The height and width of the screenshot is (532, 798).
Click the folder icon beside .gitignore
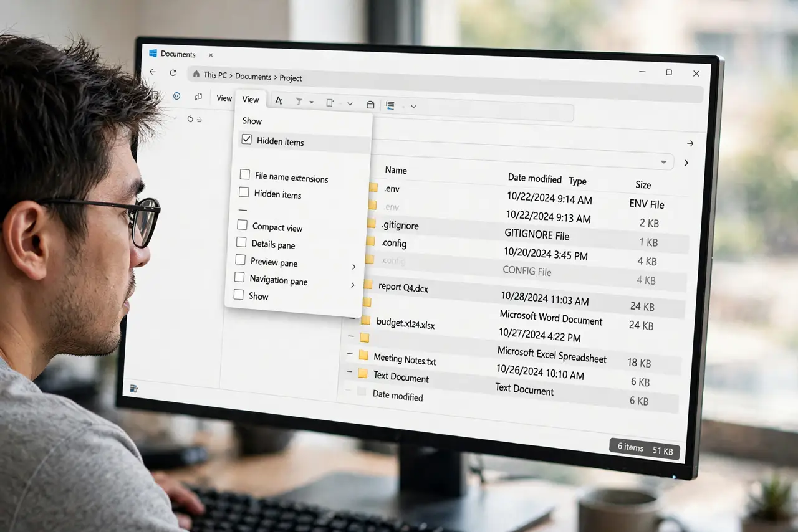[370, 223]
